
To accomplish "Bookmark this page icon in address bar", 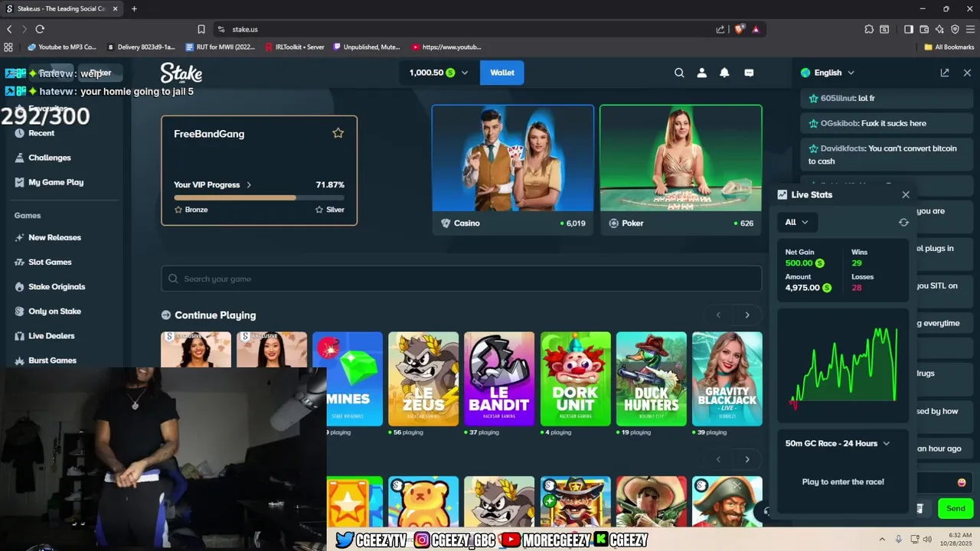I will (201, 29).
